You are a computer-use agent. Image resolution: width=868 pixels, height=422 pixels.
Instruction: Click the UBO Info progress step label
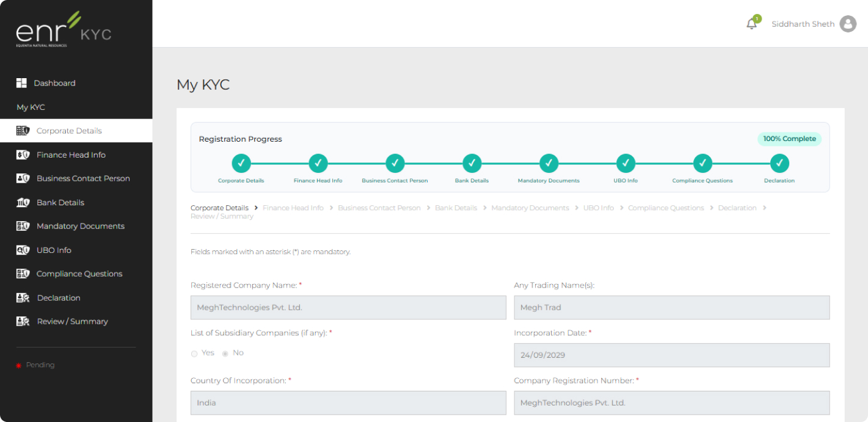pyautogui.click(x=625, y=181)
